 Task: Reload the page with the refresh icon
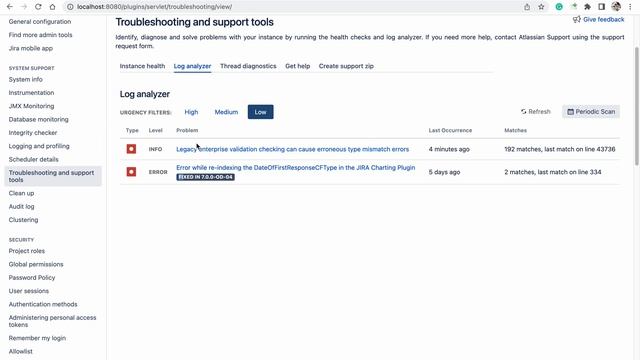pos(38,7)
